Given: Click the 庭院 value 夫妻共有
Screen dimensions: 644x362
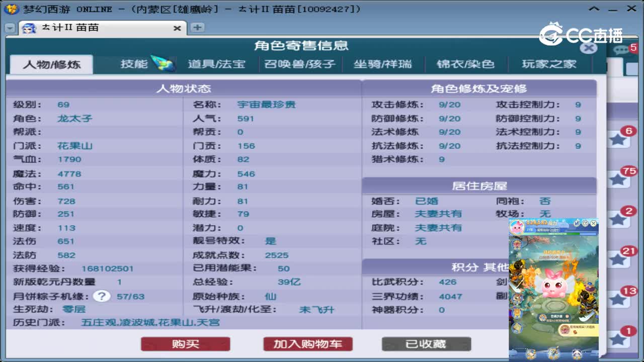Looking at the screenshot, I should 439,228.
